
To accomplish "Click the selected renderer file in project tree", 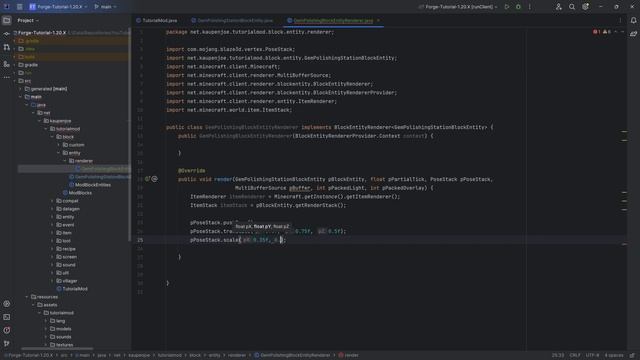I will click(x=73, y=169).
